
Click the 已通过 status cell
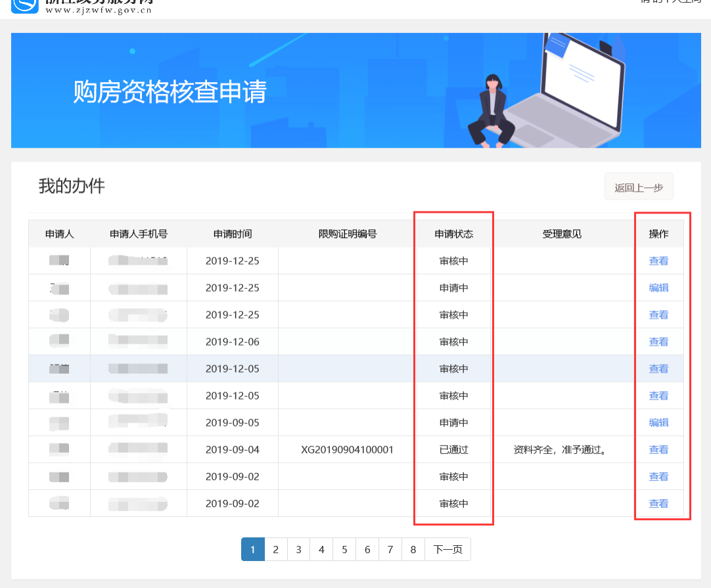[453, 450]
